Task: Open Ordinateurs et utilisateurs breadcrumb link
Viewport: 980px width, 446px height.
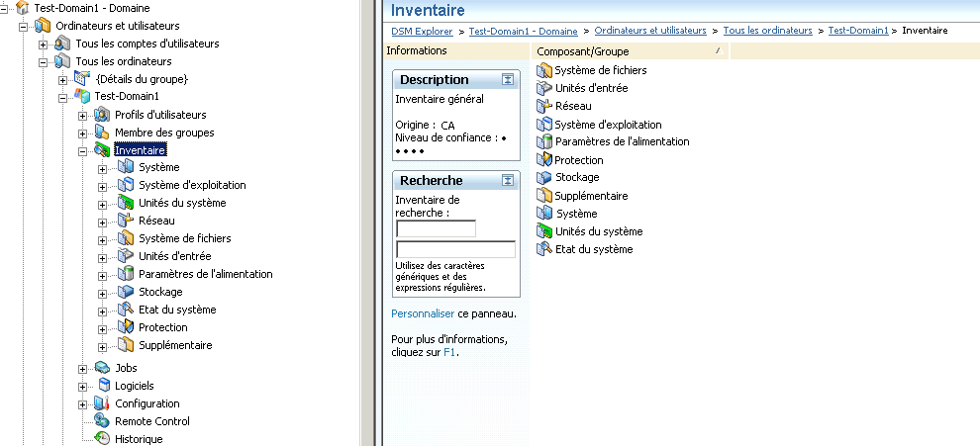Action: pos(650,30)
